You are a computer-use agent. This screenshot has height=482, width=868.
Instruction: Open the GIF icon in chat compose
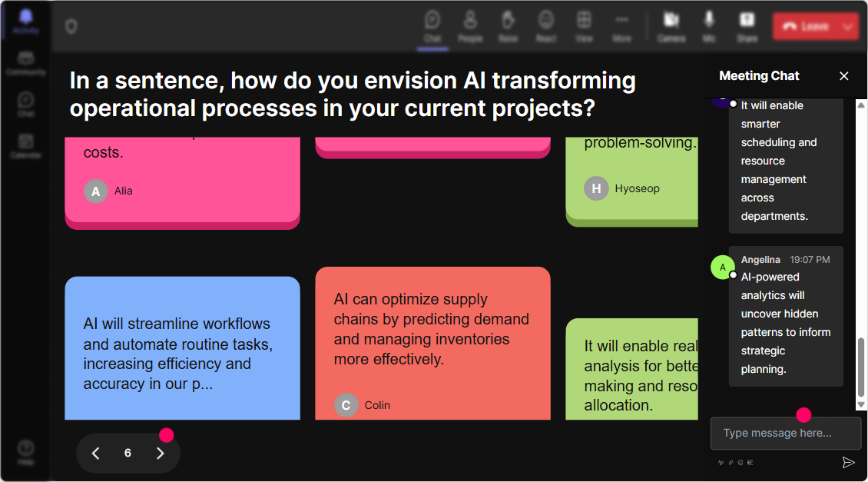(750, 463)
